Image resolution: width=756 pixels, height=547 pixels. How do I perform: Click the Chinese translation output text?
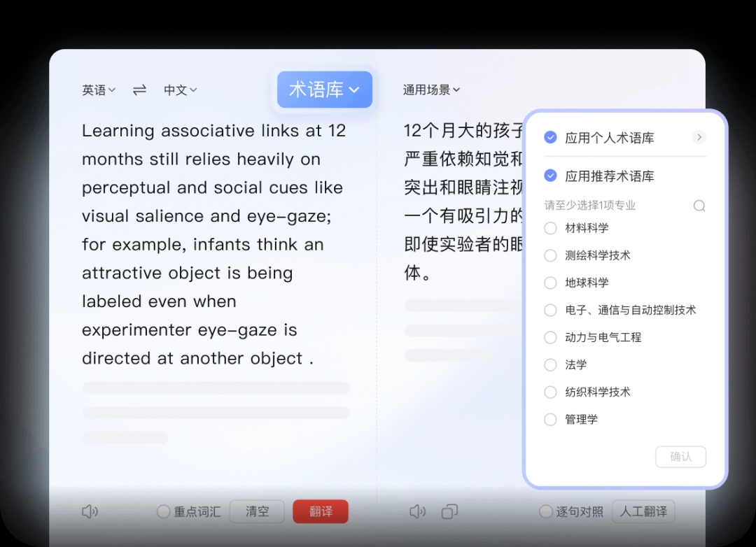click(463, 201)
